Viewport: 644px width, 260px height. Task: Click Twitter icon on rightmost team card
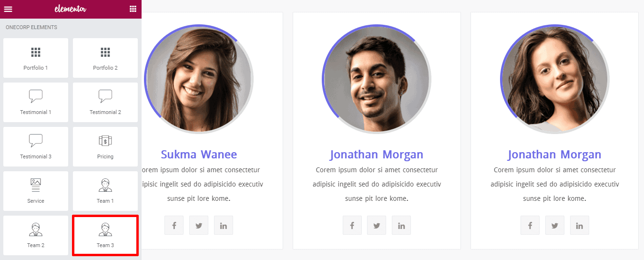555,225
